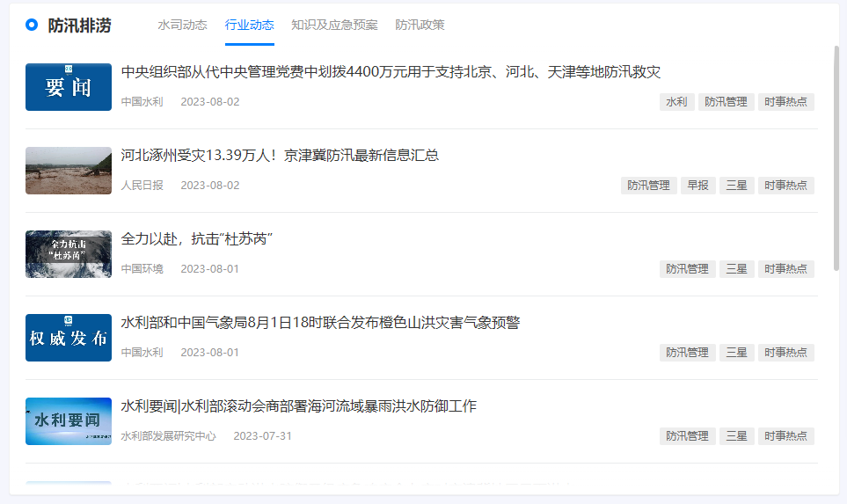Open article 河北涿州受灾13.39万人
The image size is (847, 504).
pos(280,156)
